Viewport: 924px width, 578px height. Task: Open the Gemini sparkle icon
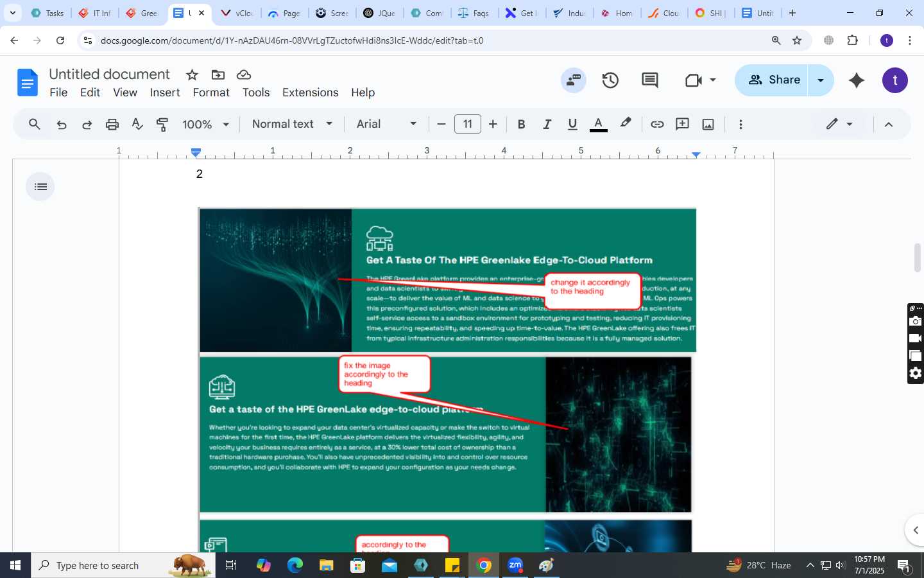coord(857,80)
